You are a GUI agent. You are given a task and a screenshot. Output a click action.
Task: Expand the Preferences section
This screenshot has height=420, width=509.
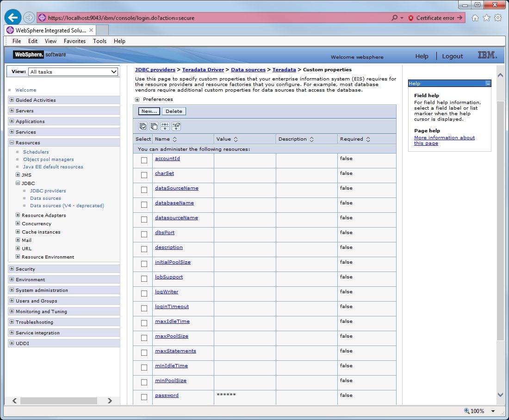[137, 99]
